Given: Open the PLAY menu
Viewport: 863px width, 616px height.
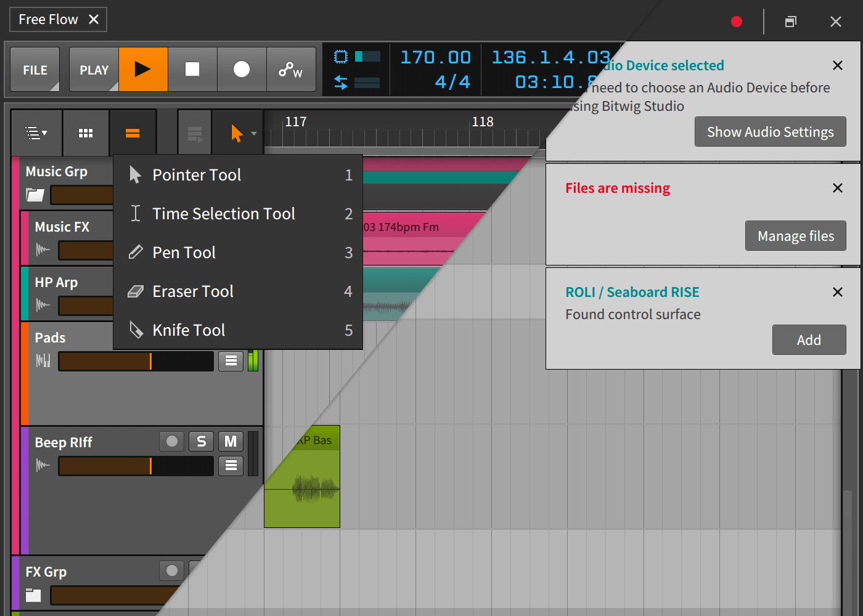Looking at the screenshot, I should click(x=93, y=69).
